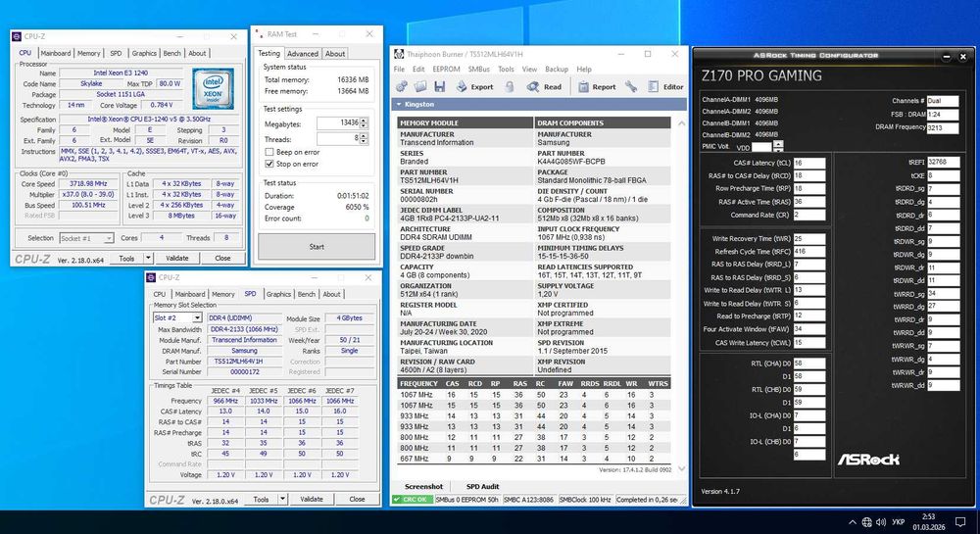Open Tools dropdown arrow in top CPU-Z window
The width and height of the screenshot is (980, 534).
[x=148, y=258]
